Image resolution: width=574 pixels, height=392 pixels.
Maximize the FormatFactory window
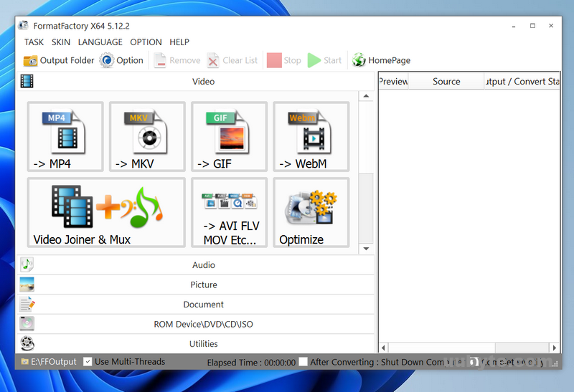coord(532,26)
